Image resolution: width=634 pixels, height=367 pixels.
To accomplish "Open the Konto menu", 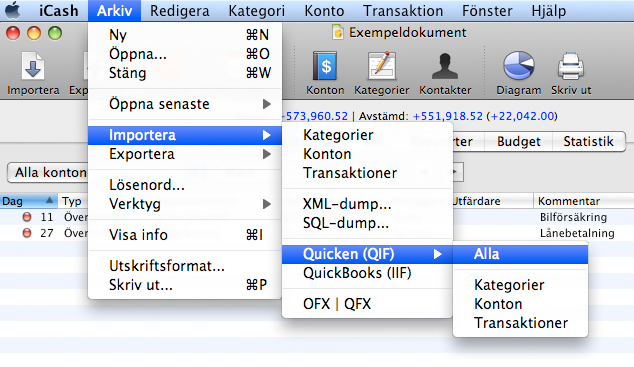I will click(x=324, y=11).
